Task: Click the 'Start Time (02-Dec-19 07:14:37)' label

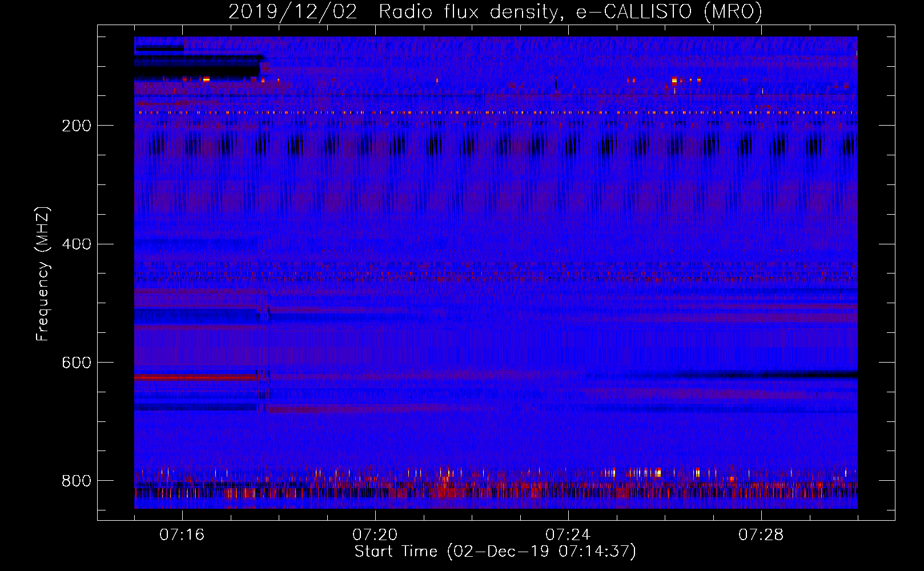Action: click(495, 552)
